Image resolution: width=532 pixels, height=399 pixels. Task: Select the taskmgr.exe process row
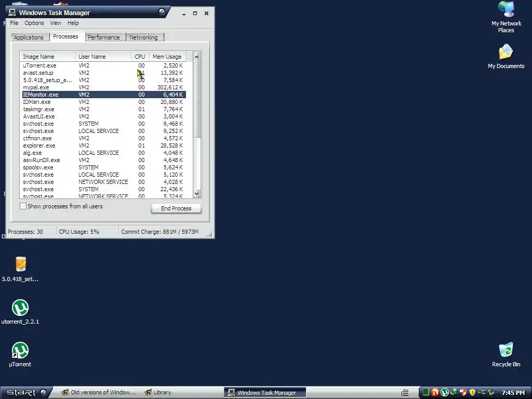pos(104,109)
